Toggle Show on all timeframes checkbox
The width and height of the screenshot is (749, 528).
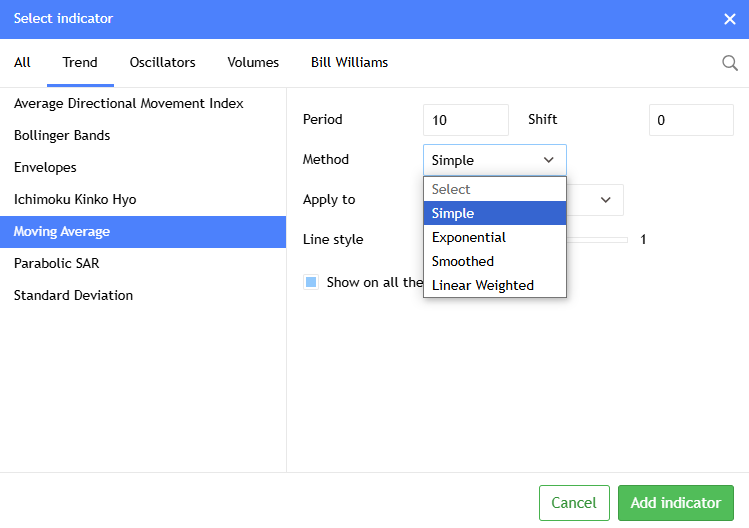311,282
